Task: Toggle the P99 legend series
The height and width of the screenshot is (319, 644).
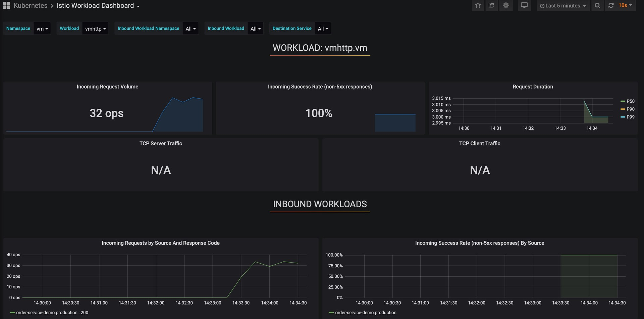Action: [630, 117]
